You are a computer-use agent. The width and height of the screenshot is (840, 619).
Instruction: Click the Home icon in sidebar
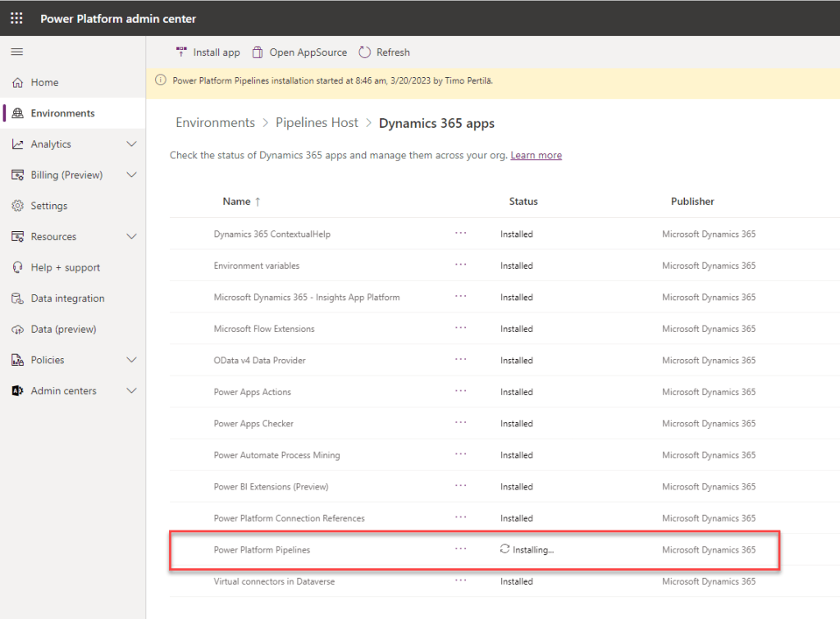click(17, 83)
